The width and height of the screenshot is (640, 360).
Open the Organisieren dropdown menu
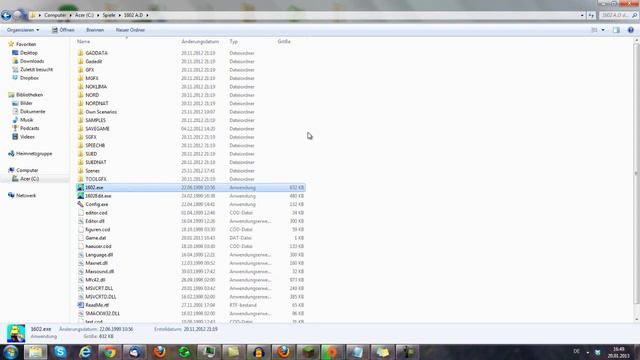click(x=23, y=30)
